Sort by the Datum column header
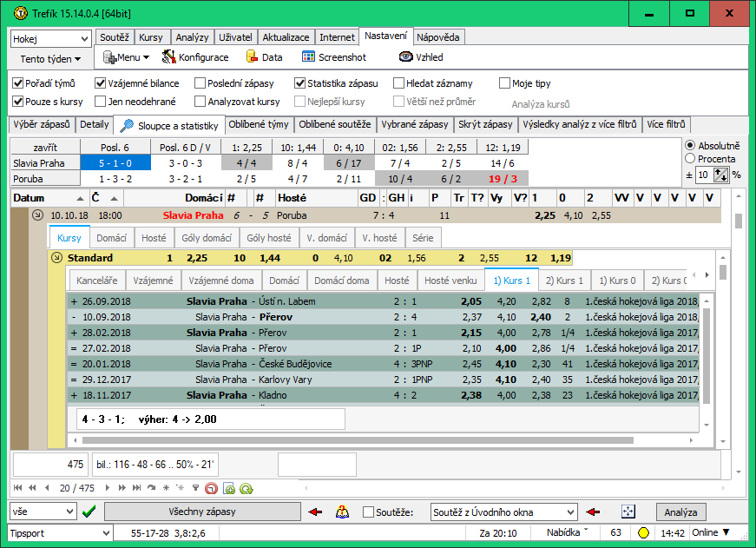Screen dimensions: 756x548 click(49, 198)
